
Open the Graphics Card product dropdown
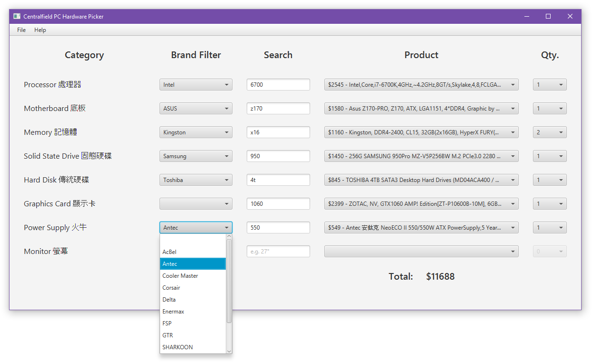(422, 204)
